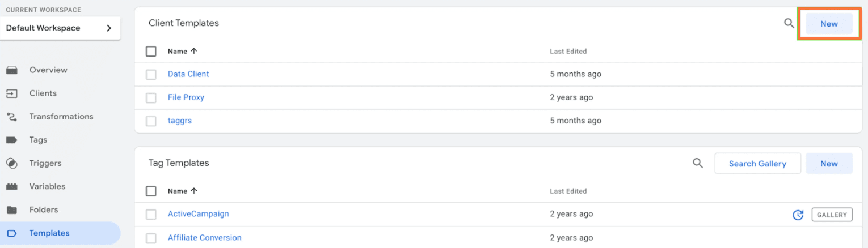Tick the Data Client checkbox
This screenshot has width=868, height=248.
[151, 74]
